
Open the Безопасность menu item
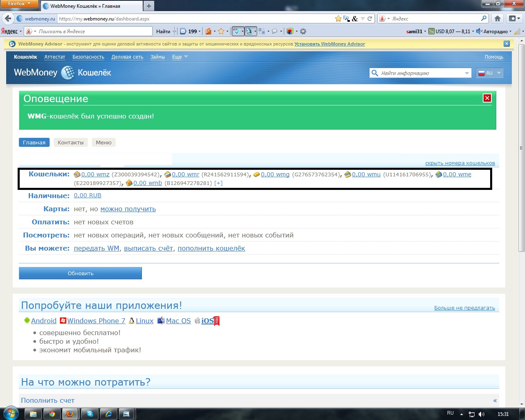tap(88, 57)
